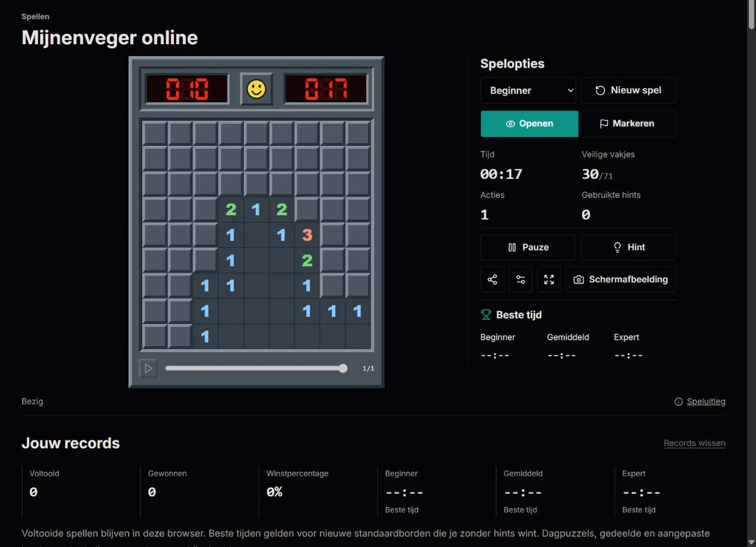The width and height of the screenshot is (756, 547).
Task: Click the red board timer showing 017
Action: (x=326, y=89)
